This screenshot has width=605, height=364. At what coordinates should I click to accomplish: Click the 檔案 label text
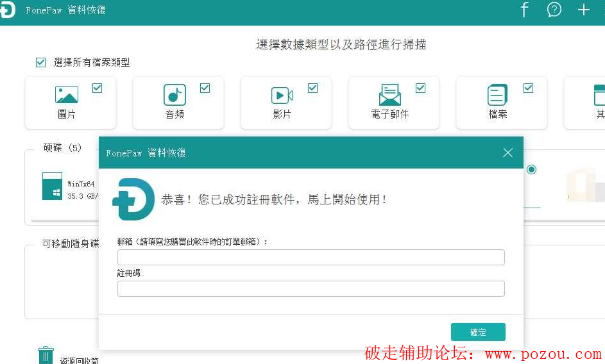click(498, 114)
